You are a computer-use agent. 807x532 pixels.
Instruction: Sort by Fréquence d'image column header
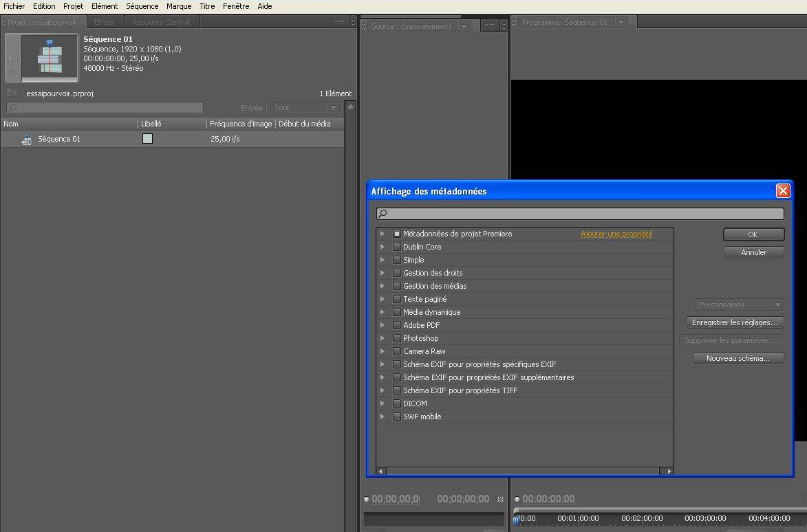point(241,124)
